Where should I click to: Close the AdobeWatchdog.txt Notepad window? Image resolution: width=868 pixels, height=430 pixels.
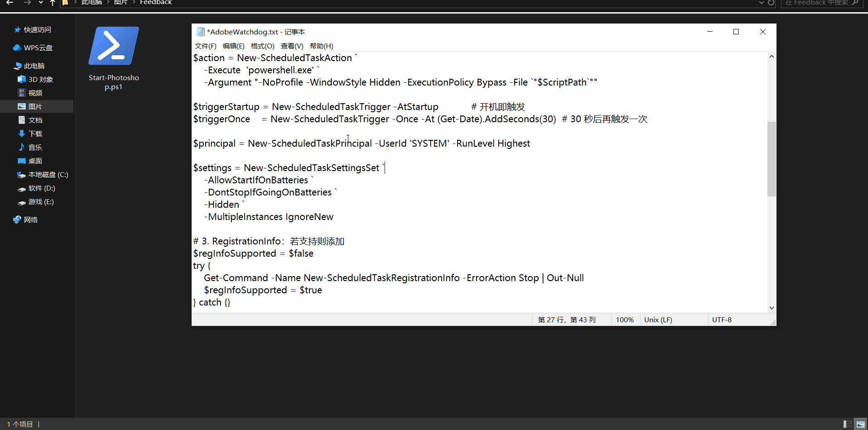pos(763,32)
